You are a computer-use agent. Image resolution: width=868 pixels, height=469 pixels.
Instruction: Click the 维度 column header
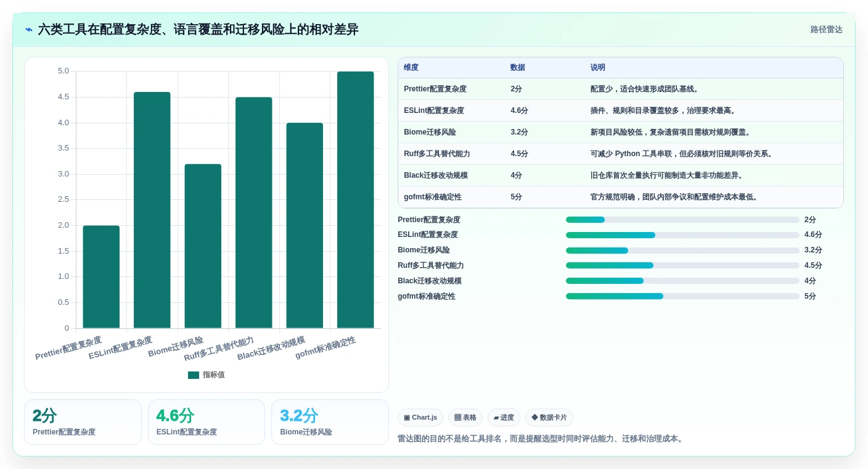pyautogui.click(x=411, y=67)
